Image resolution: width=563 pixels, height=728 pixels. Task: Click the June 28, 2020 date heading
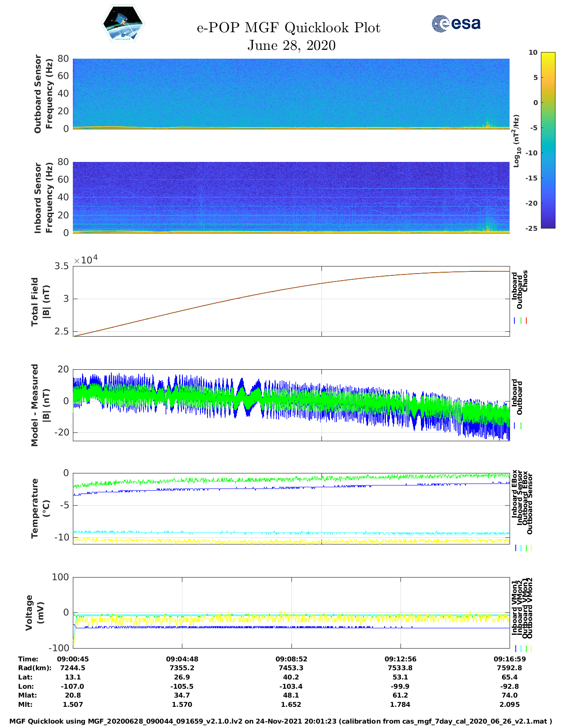pos(291,45)
